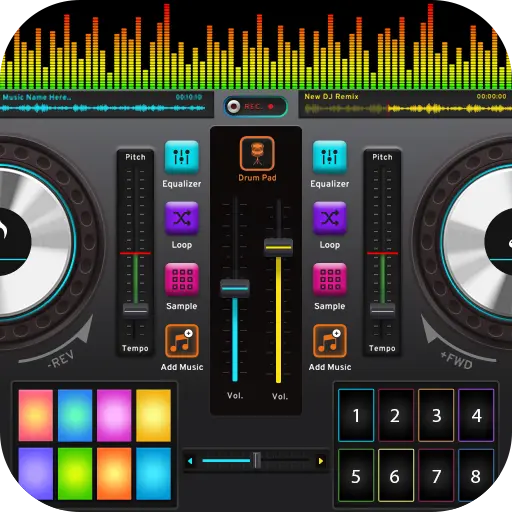Tap right deck Add Music icon

(x=330, y=341)
